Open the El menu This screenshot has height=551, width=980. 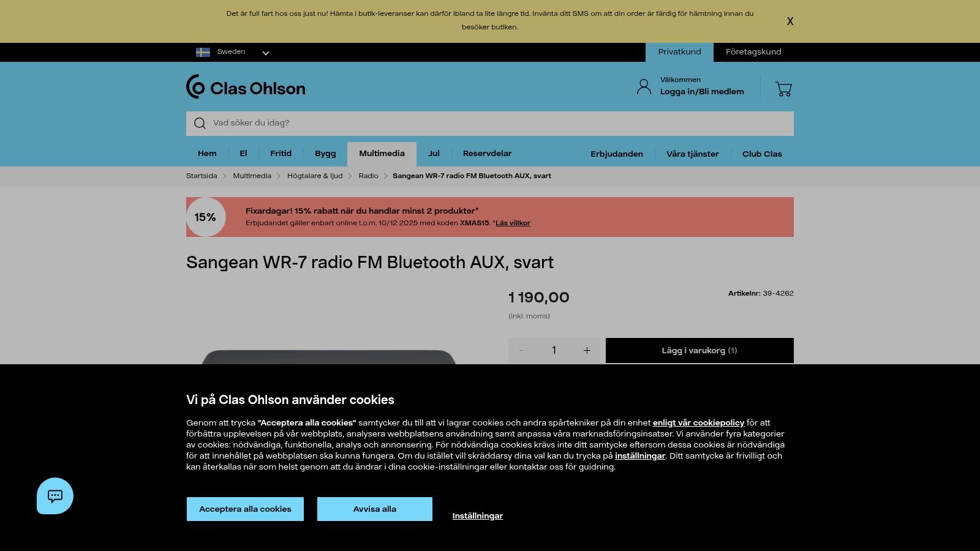tap(243, 154)
